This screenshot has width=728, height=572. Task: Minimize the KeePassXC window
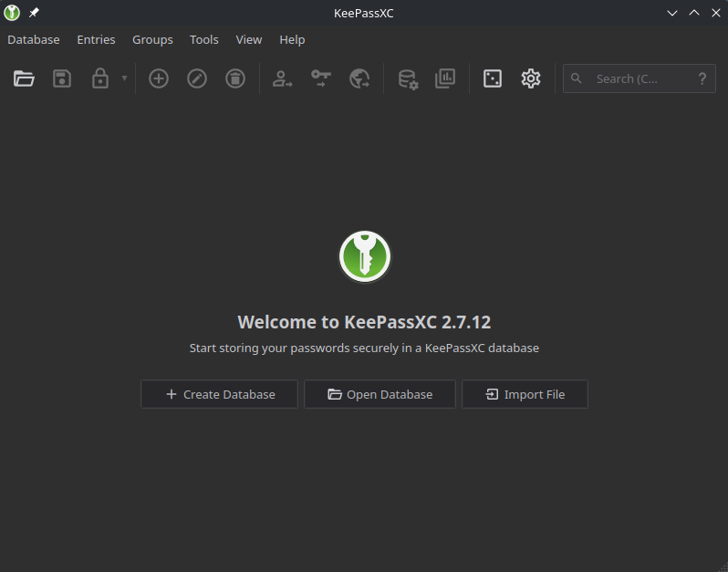(672, 13)
